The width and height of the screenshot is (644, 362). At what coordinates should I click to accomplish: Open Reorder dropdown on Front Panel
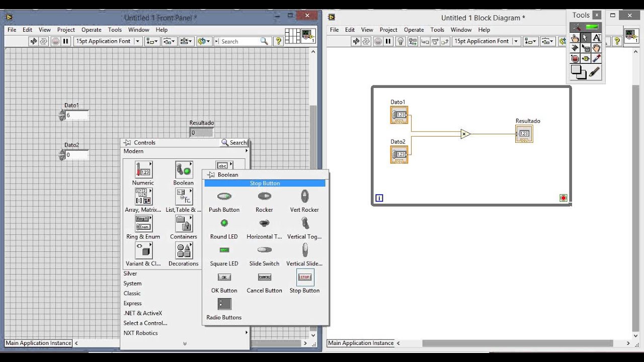tap(204, 41)
